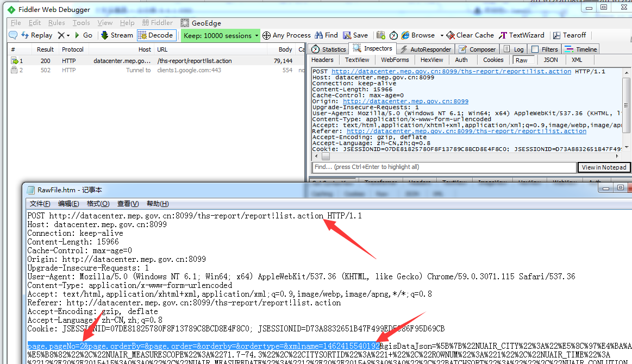This screenshot has width=632, height=364.
Task: Toggle the Decode option
Action: 155,35
